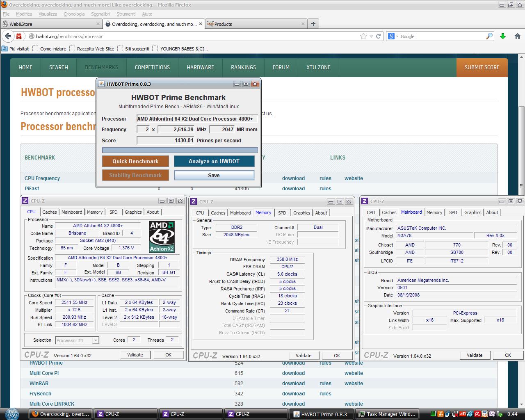Open the File menu in Firefox
Image resolution: width=525 pixels, height=420 pixels.
pyautogui.click(x=6, y=14)
